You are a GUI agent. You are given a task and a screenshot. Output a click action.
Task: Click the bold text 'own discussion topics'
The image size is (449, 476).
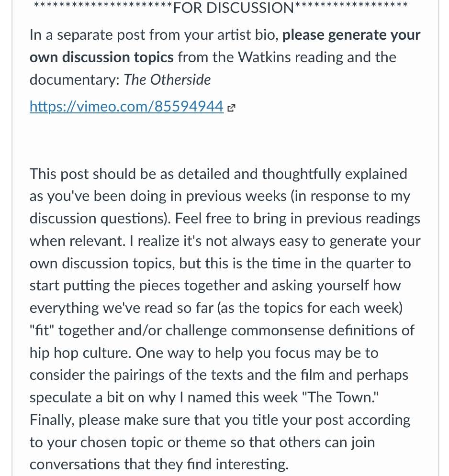click(101, 57)
